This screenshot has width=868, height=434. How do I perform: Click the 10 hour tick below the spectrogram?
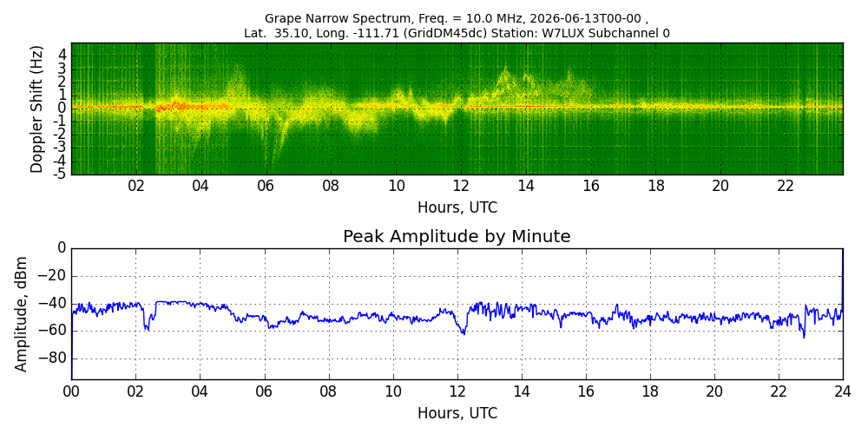[396, 187]
